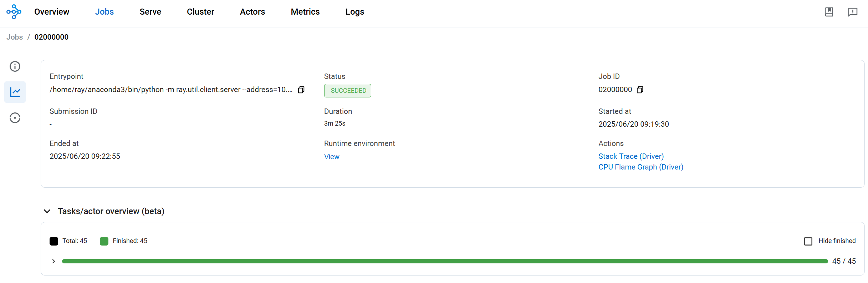This screenshot has width=868, height=283.
Task: Select the info icon in sidebar
Action: point(15,66)
